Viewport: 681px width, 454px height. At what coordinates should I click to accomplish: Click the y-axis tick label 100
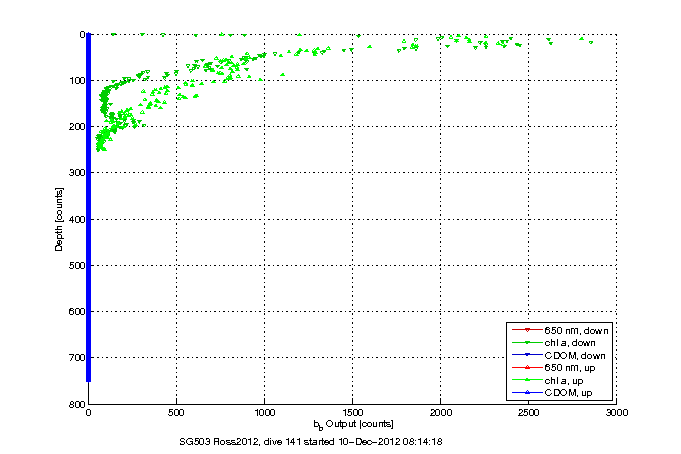point(76,81)
